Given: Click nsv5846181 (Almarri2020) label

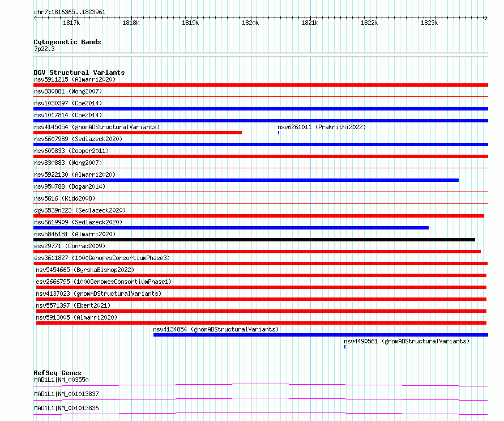Looking at the screenshot, I should pos(75,234).
